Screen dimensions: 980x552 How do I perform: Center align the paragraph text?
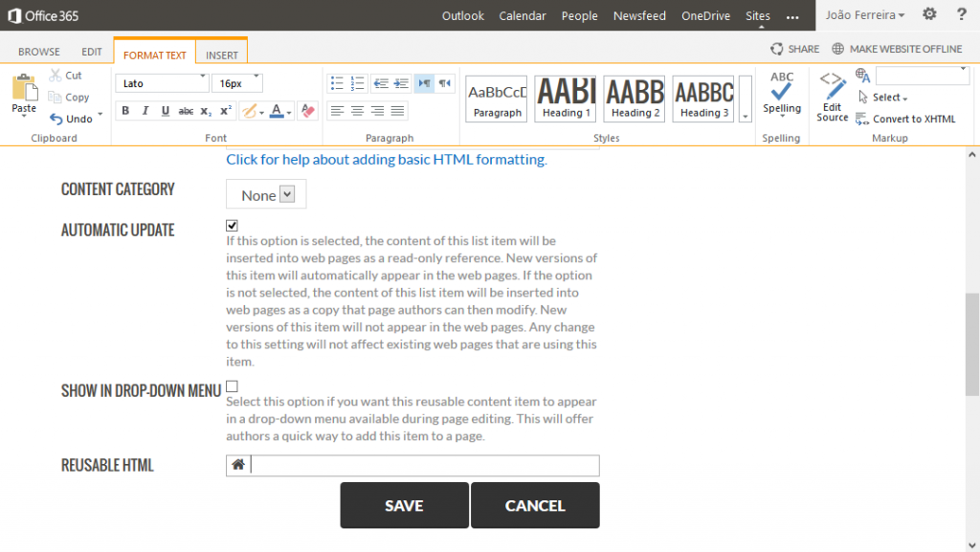(358, 111)
